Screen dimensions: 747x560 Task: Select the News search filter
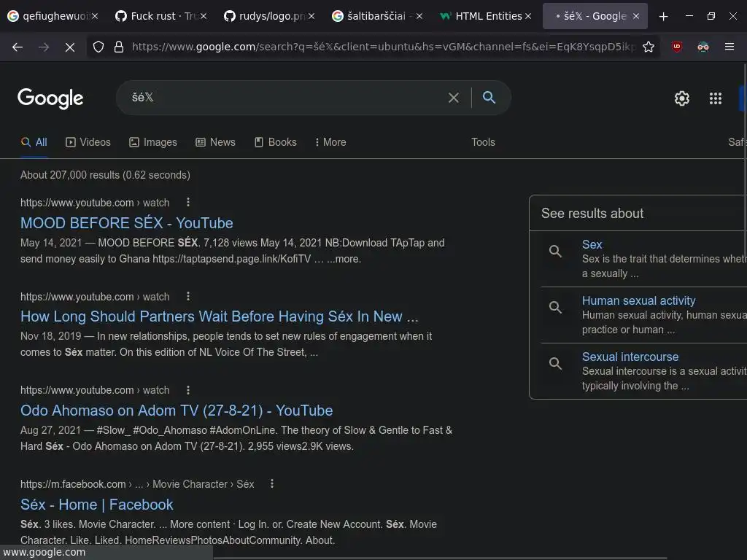(x=215, y=142)
